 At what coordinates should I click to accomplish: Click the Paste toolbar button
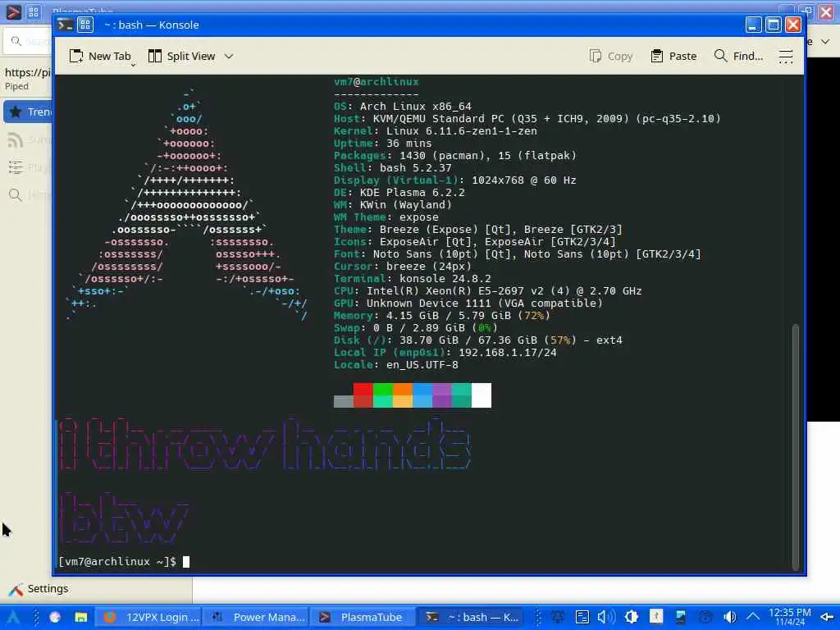coord(673,57)
